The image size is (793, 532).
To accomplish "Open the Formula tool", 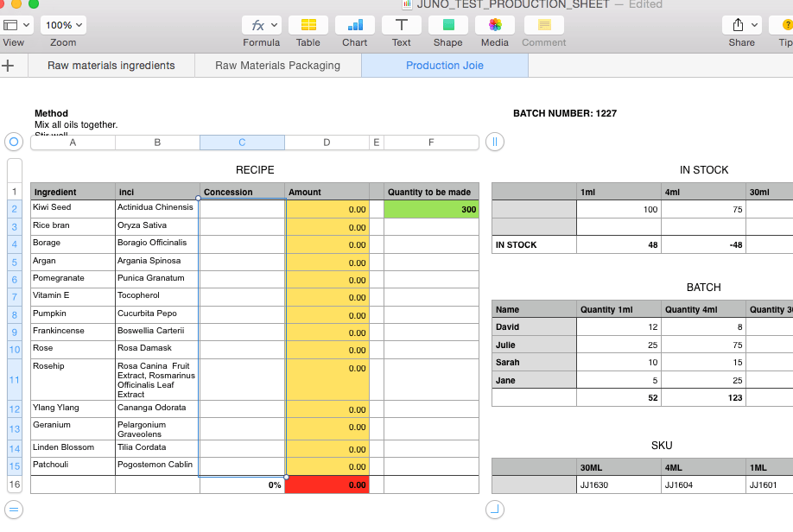I will point(256,27).
